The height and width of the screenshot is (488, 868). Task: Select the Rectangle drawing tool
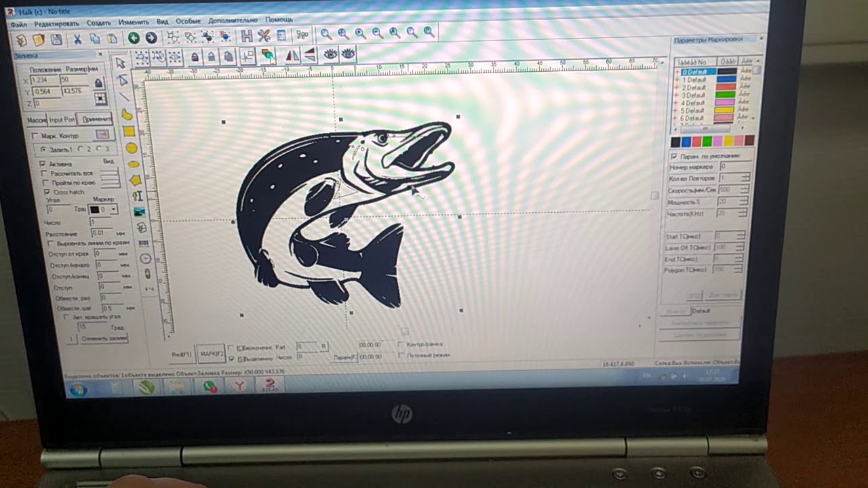(x=129, y=131)
